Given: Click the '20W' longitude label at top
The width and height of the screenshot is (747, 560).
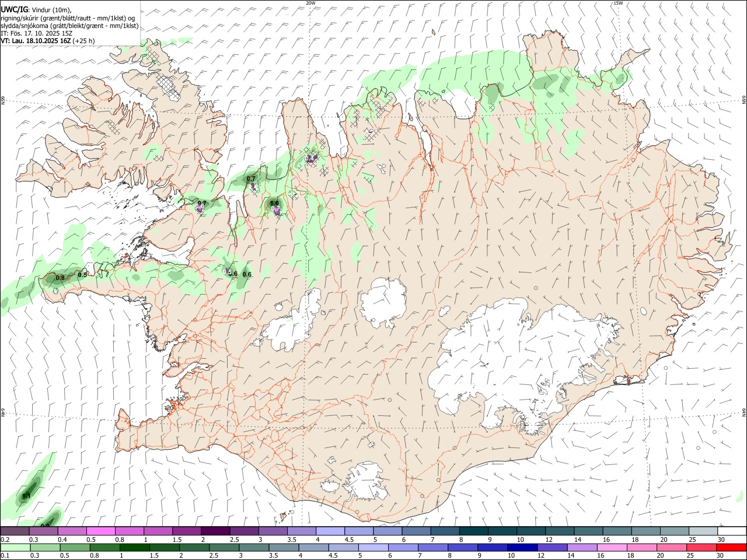Looking at the screenshot, I should click(310, 3).
